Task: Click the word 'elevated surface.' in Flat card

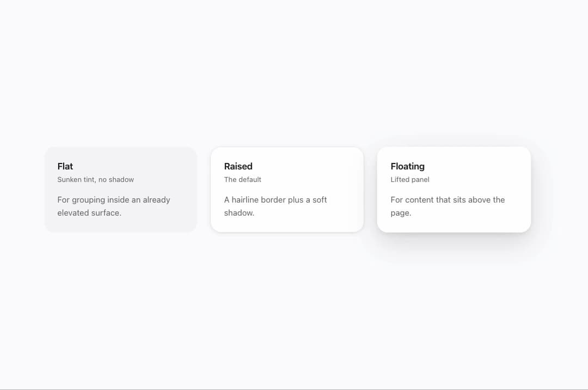Action: coord(89,212)
